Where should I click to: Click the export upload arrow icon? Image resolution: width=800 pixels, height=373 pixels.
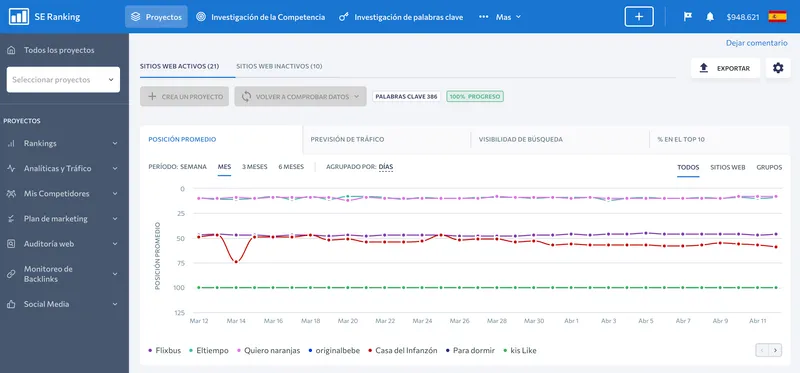tap(704, 68)
